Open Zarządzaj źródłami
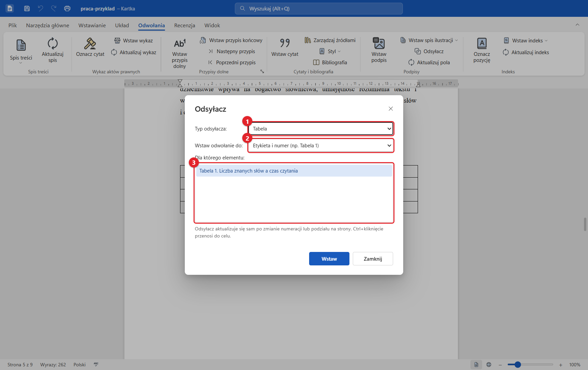Image resolution: width=588 pixels, height=370 pixels. [330, 40]
